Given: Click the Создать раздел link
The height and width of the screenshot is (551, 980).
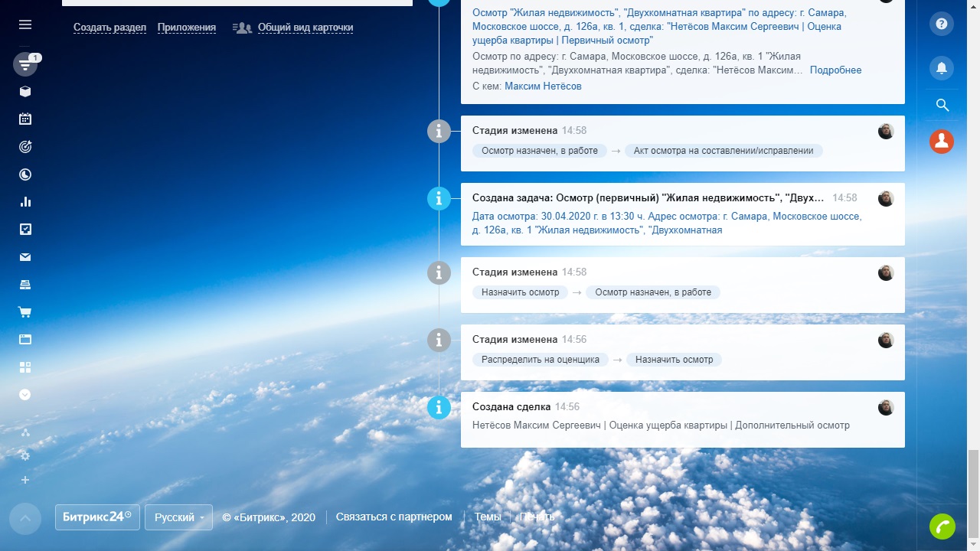Looking at the screenshot, I should click(x=109, y=28).
